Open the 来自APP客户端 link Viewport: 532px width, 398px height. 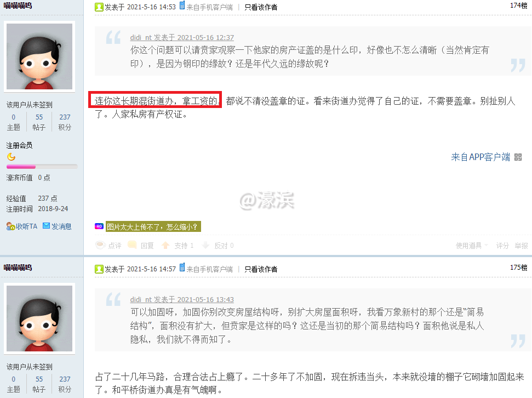[480, 157]
